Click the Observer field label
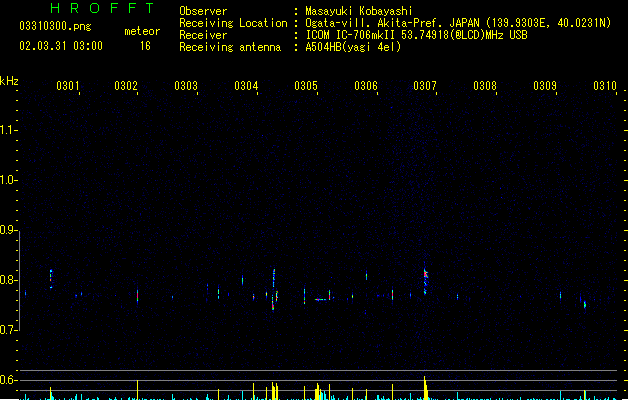Viewport: 629px width, 400px height. coord(203,11)
